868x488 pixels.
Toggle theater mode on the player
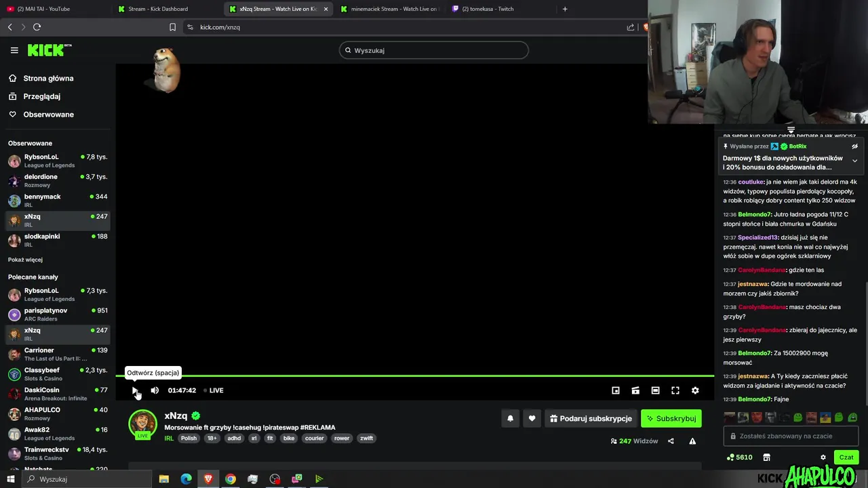(x=655, y=390)
